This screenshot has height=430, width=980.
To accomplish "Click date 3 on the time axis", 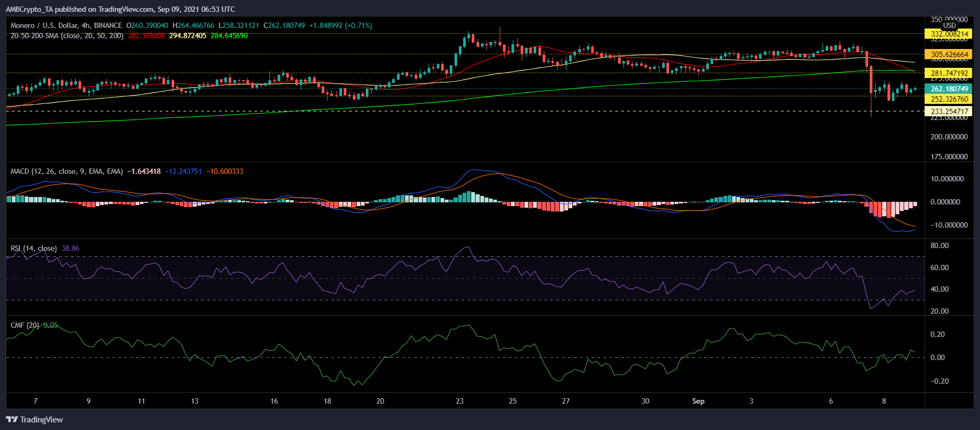I will coord(751,401).
